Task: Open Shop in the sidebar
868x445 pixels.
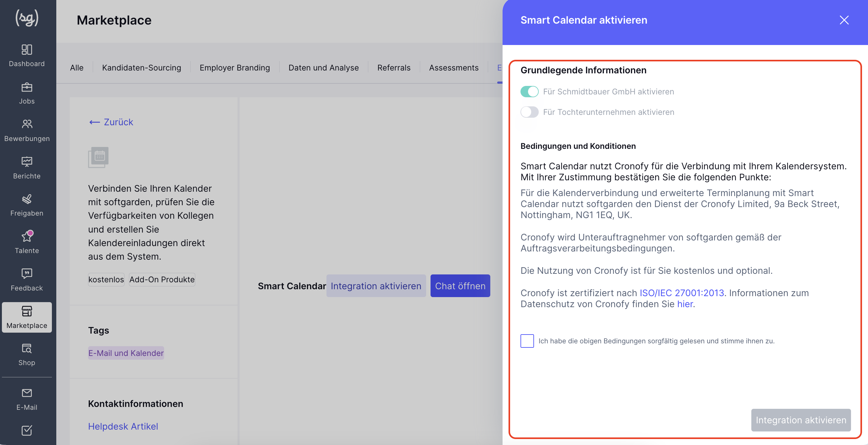Action: click(x=27, y=355)
